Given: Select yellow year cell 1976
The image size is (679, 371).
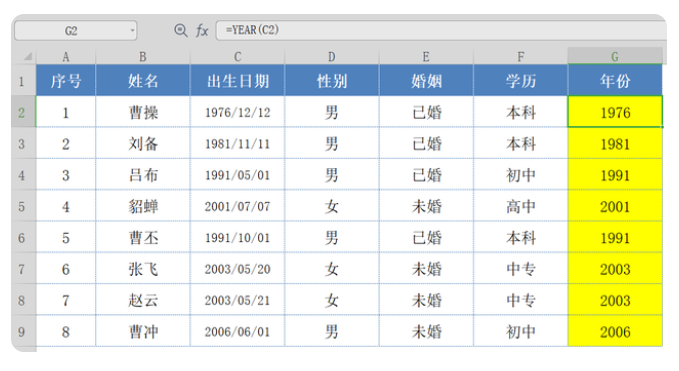Looking at the screenshot, I should pyautogui.click(x=615, y=112).
